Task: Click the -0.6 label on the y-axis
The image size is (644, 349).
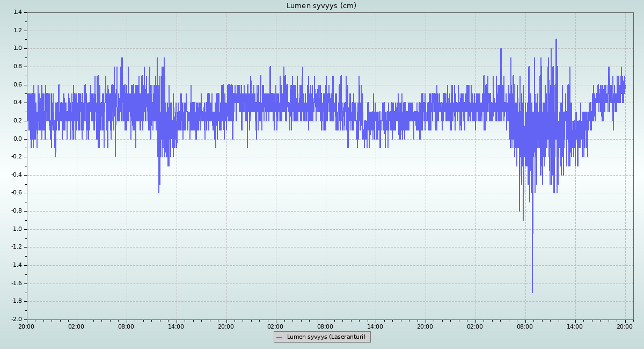Action: (x=17, y=193)
